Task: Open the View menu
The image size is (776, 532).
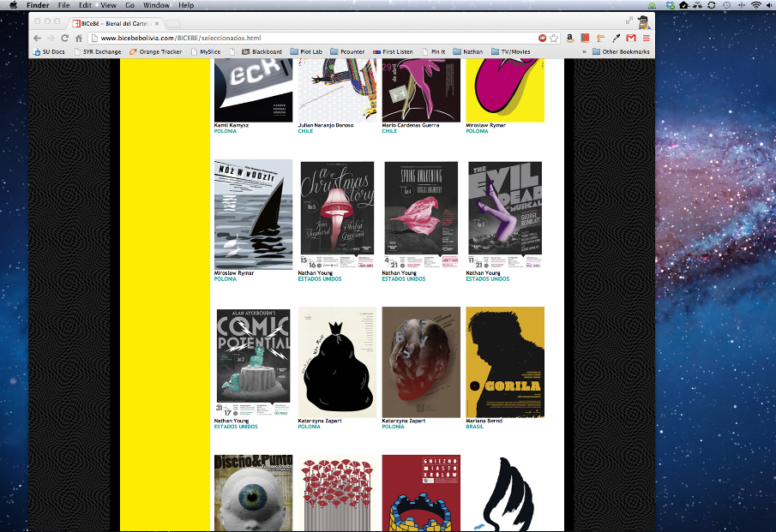Action: (x=108, y=4)
